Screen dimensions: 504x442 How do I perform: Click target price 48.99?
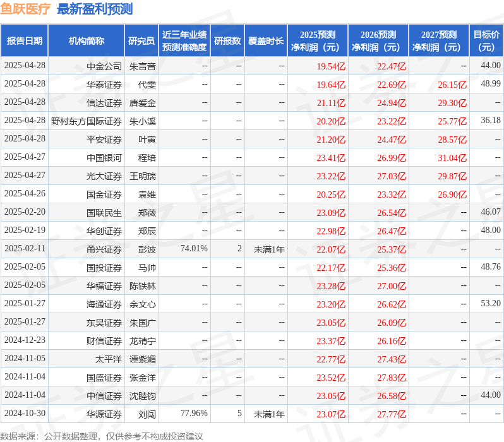[491, 83]
